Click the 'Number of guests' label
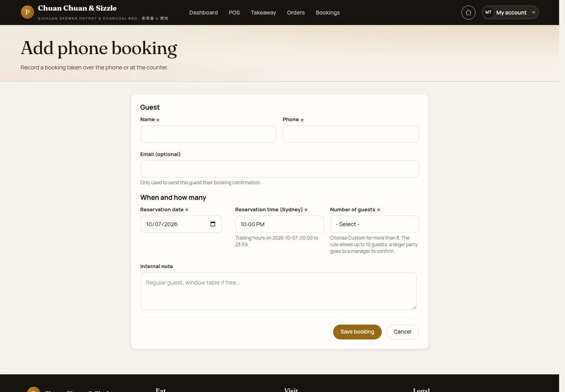The width and height of the screenshot is (565, 392). [x=353, y=210]
